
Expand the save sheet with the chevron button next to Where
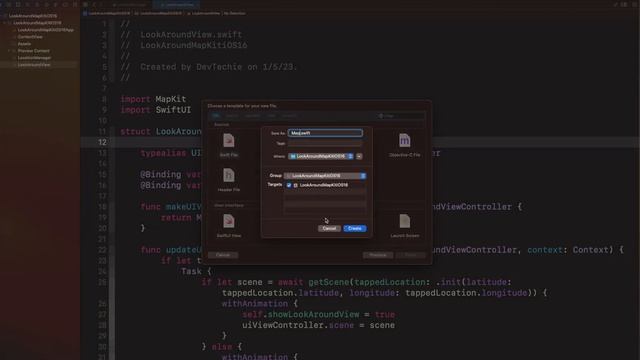click(x=359, y=156)
